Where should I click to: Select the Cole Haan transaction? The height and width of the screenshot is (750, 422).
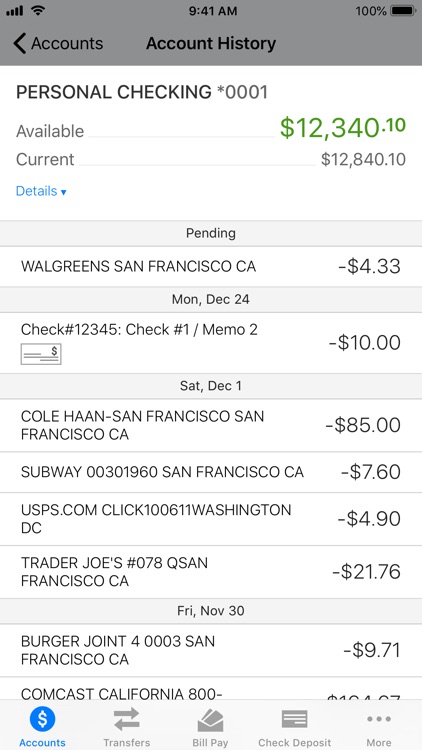click(211, 425)
